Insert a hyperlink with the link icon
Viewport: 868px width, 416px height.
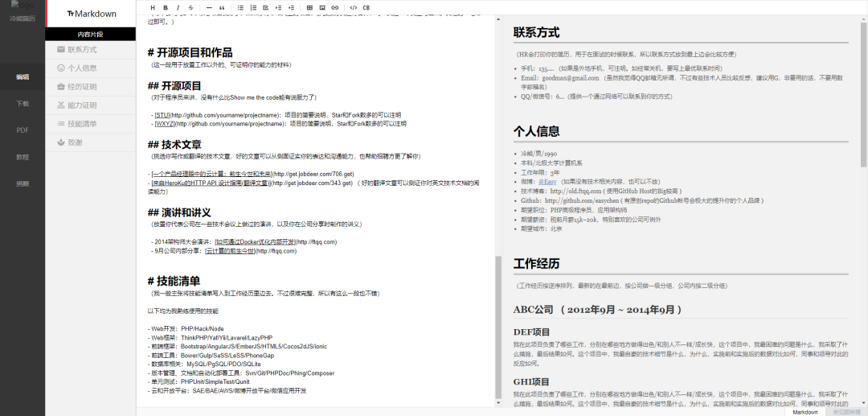click(x=335, y=8)
